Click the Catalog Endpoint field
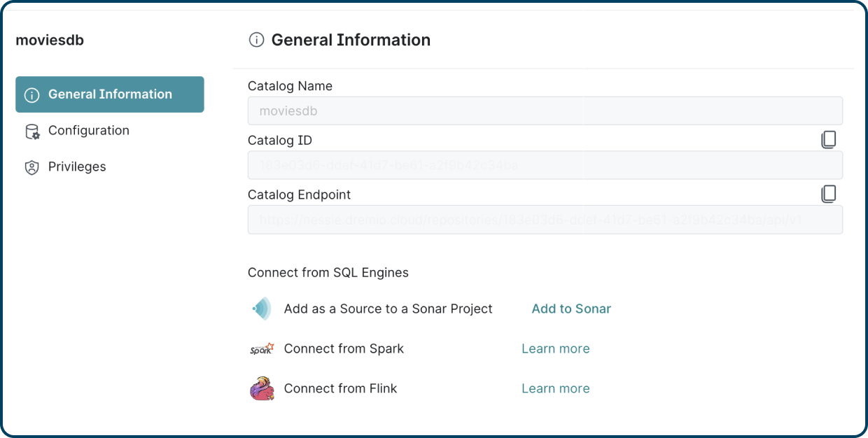The image size is (868, 438). (x=545, y=220)
